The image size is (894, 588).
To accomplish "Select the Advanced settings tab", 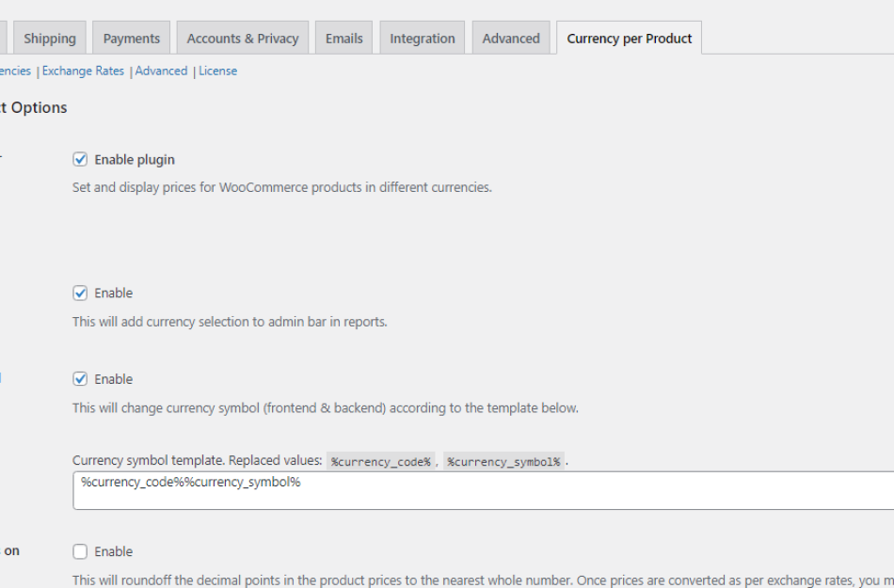I will click(510, 38).
